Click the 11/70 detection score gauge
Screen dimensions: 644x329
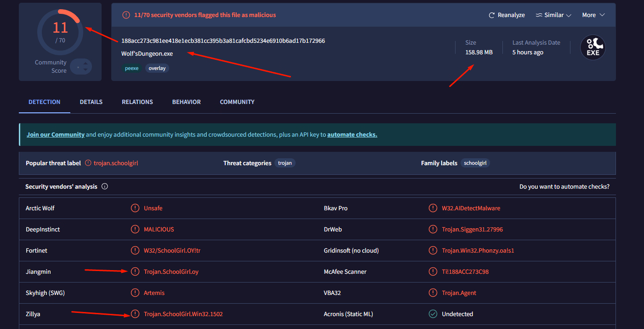tap(60, 31)
